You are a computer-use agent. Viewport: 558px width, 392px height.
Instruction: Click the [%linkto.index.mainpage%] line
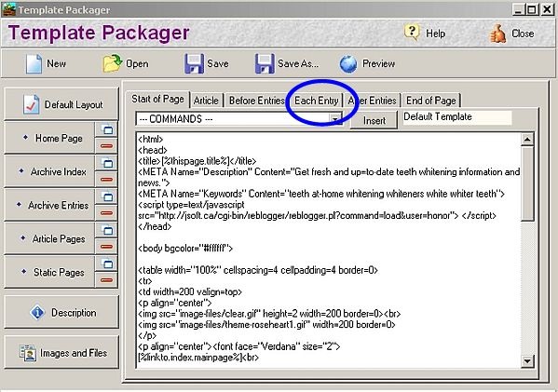198,358
